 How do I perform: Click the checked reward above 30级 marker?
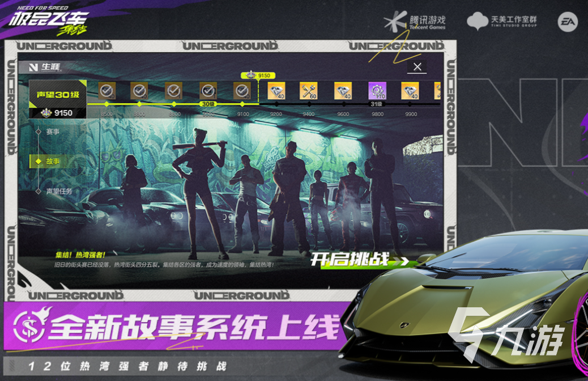(x=208, y=90)
